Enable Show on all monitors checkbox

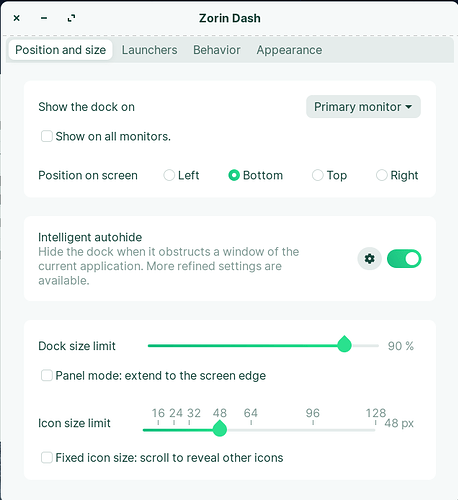pos(47,136)
